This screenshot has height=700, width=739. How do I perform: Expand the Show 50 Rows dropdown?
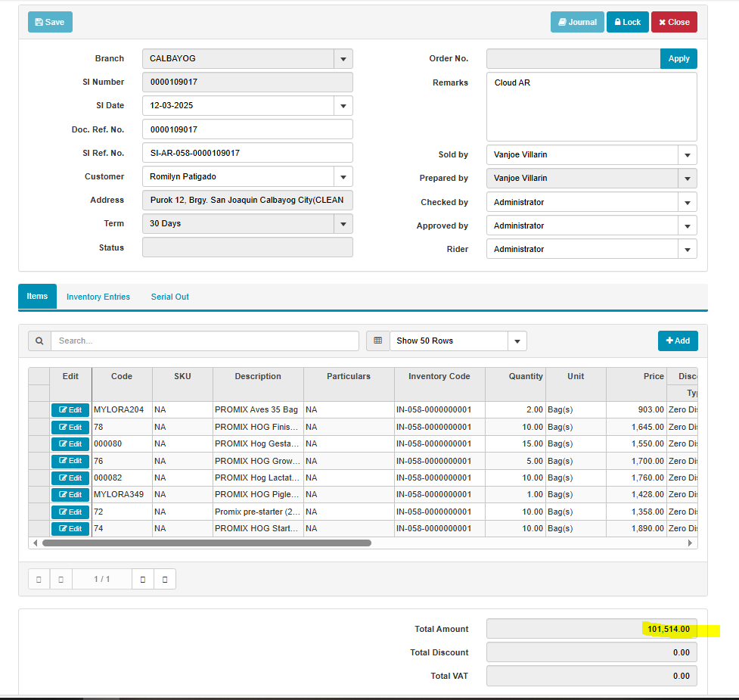click(517, 341)
